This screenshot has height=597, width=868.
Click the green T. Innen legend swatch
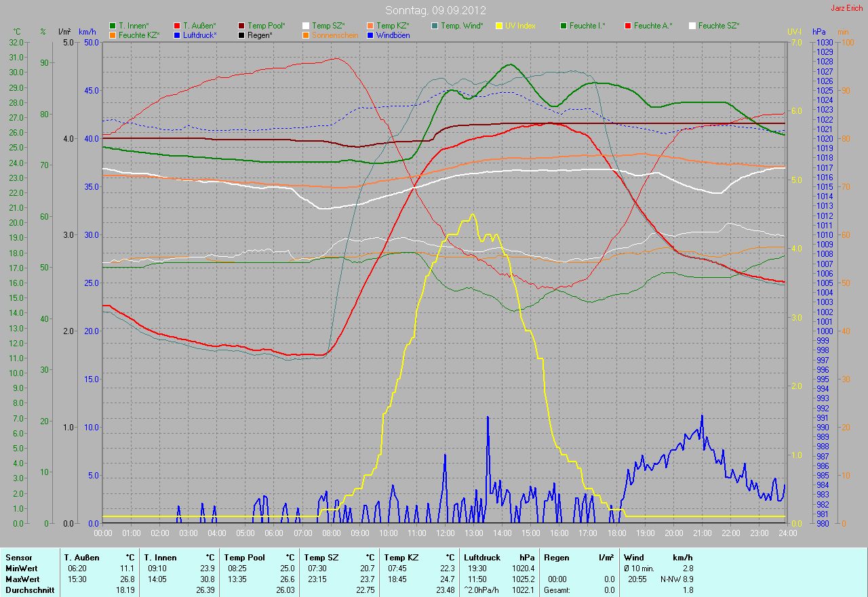coord(113,26)
